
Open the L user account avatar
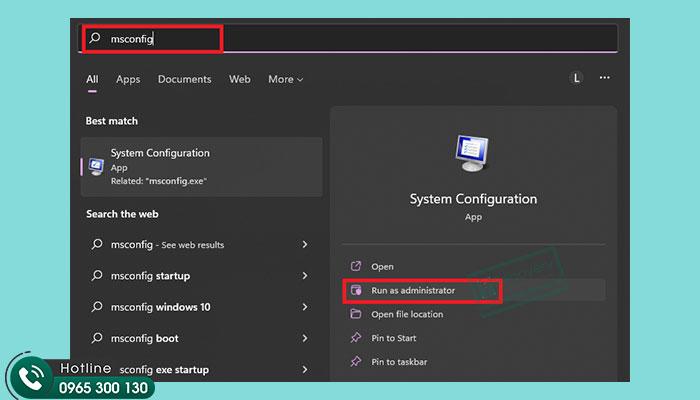click(576, 78)
